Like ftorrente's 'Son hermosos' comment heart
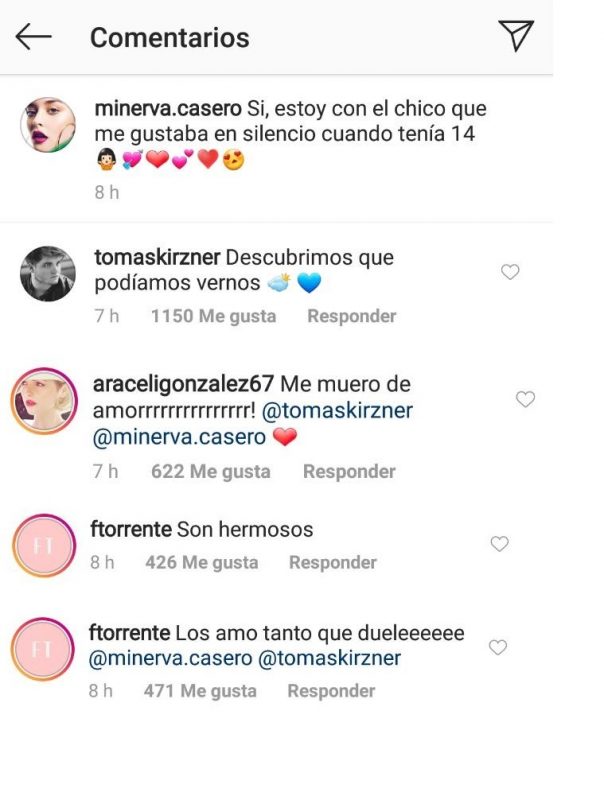604x800 pixels. (499, 544)
